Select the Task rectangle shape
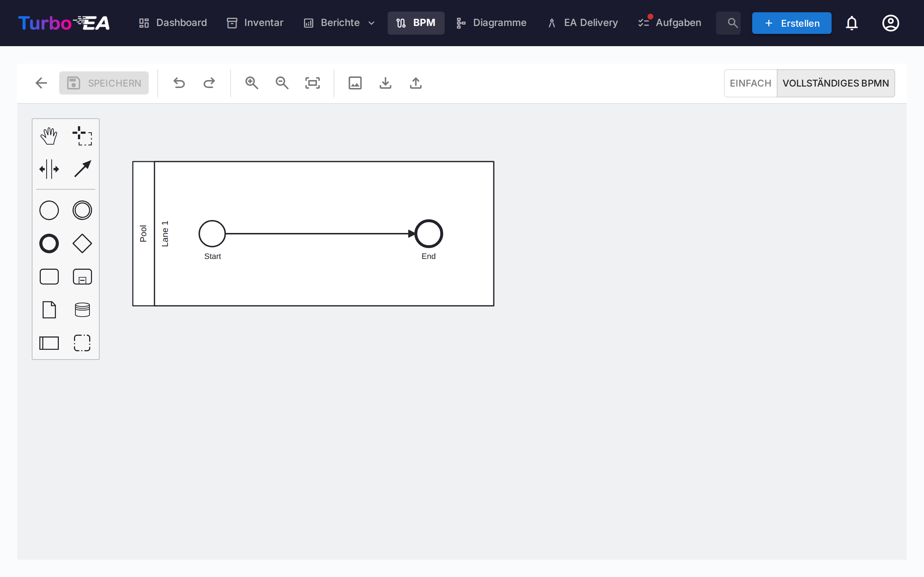This screenshot has width=924, height=577. [48, 276]
